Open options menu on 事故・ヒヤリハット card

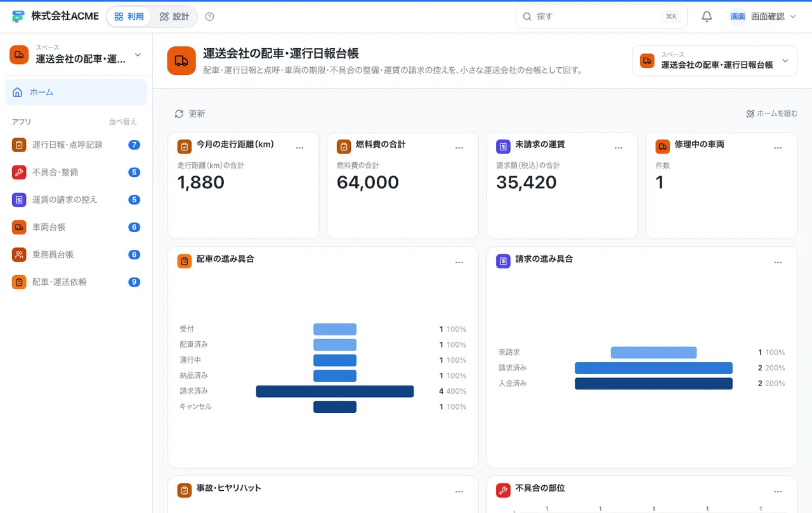459,491
